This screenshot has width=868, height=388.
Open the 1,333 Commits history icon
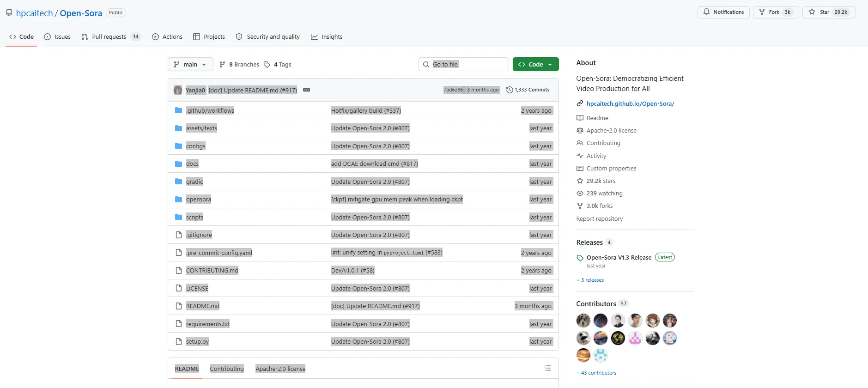[510, 90]
